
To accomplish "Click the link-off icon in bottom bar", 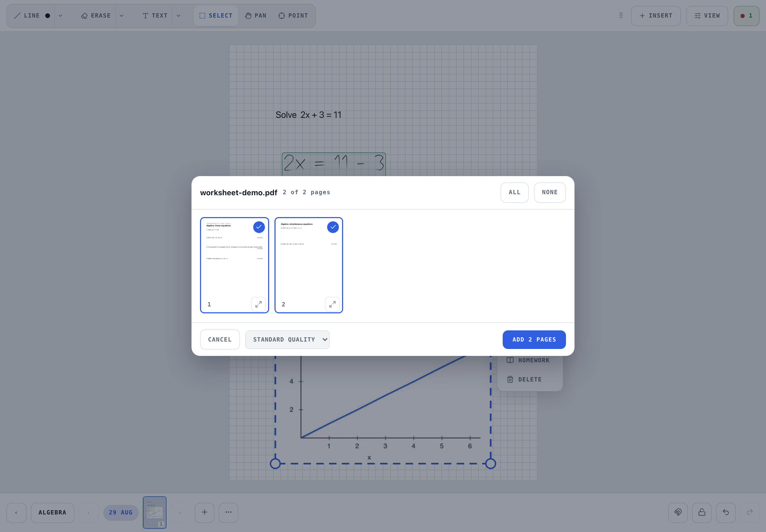I will pyautogui.click(x=678, y=513).
